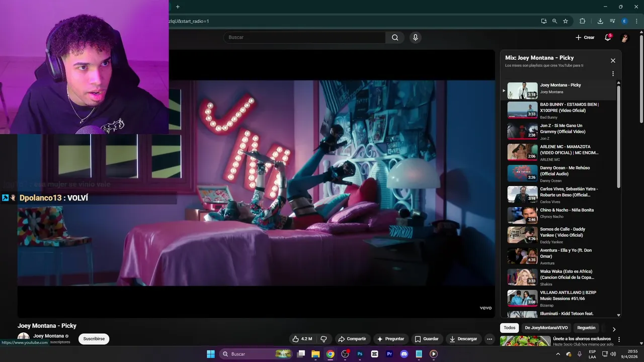Click the Windows taskbar Buscar search box
Image resolution: width=644 pixels, height=362 pixels.
256,354
